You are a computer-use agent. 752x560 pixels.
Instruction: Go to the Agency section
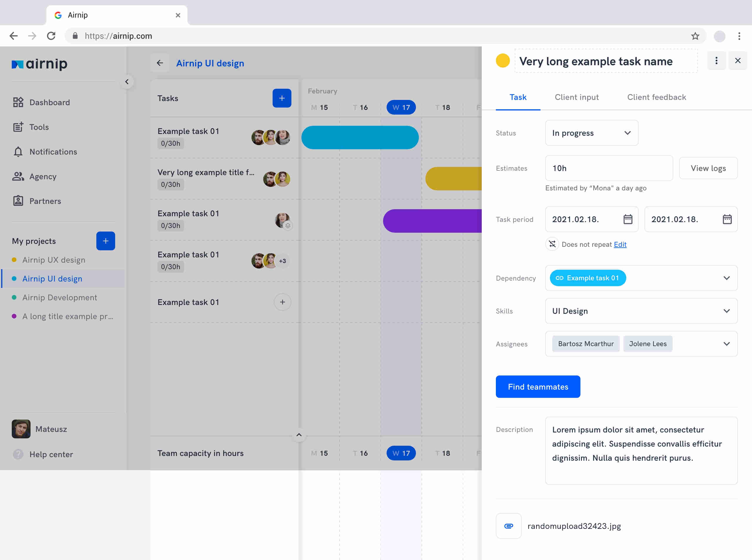35,177
